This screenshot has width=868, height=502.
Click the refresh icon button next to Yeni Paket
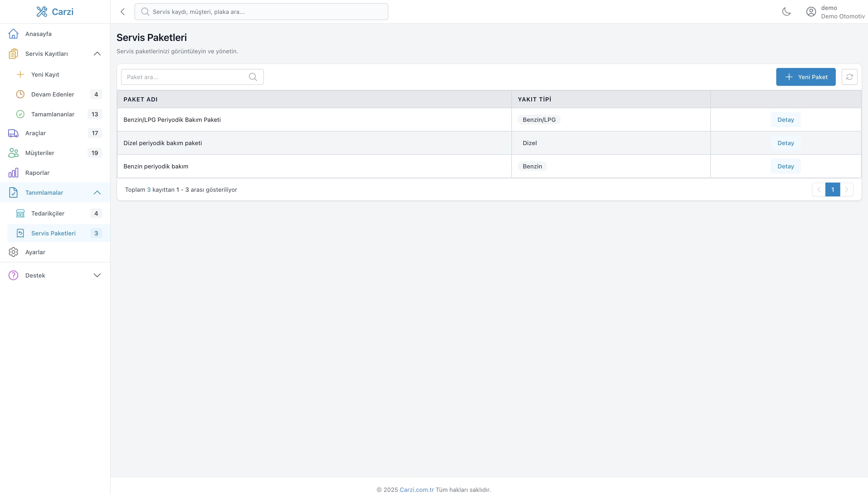click(849, 77)
